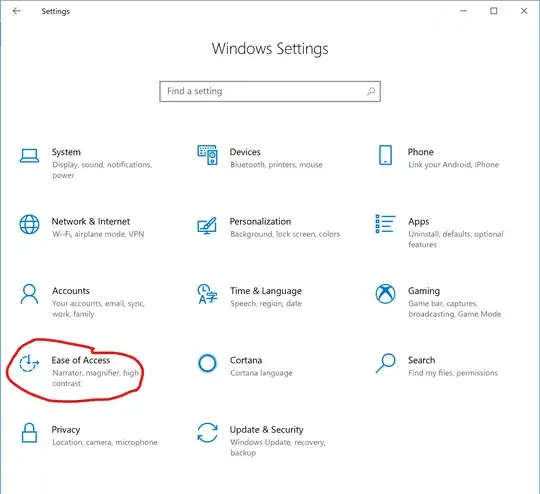This screenshot has height=494, width=540.
Task: Open the Privacy settings title
Action: [66, 430]
